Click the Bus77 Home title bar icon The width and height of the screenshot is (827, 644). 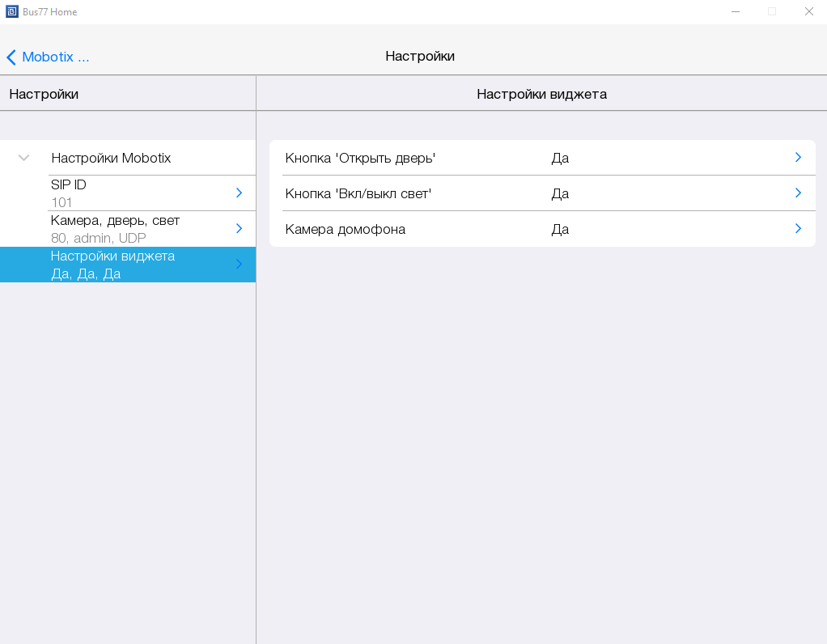(12, 12)
